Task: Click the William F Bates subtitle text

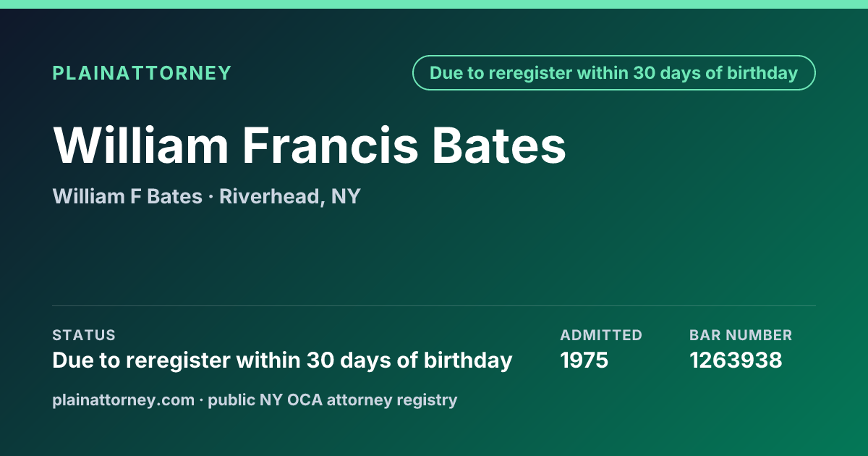Action: coord(127,196)
